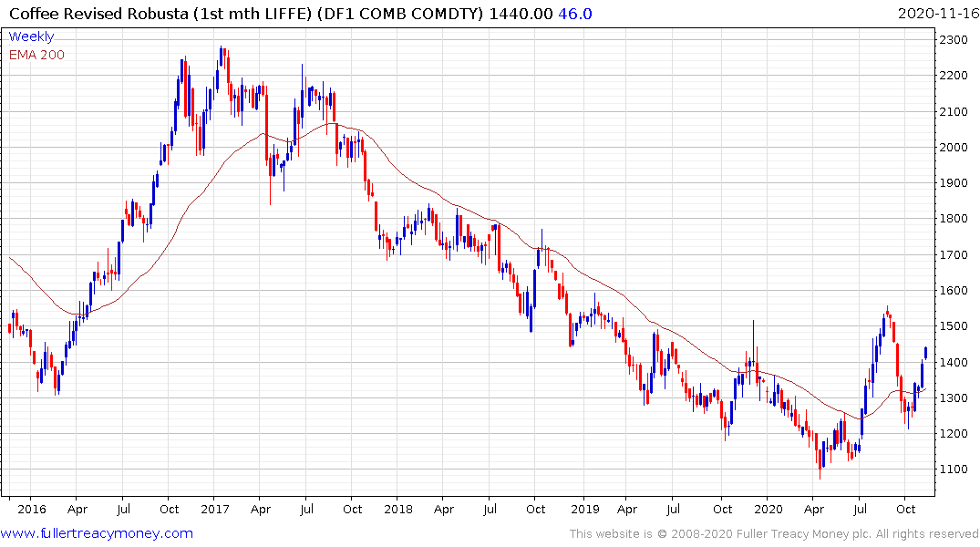Select the 1300 price axis label
This screenshot has width=980, height=547.
click(954, 398)
